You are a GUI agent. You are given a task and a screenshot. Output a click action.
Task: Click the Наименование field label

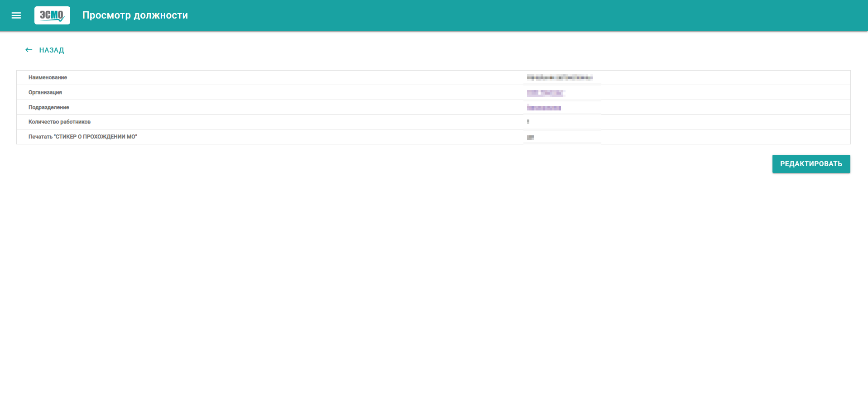pos(48,77)
